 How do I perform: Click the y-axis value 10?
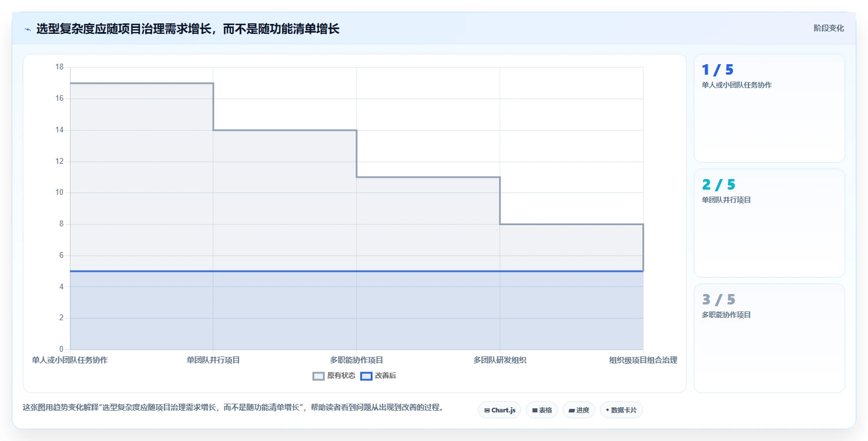59,192
